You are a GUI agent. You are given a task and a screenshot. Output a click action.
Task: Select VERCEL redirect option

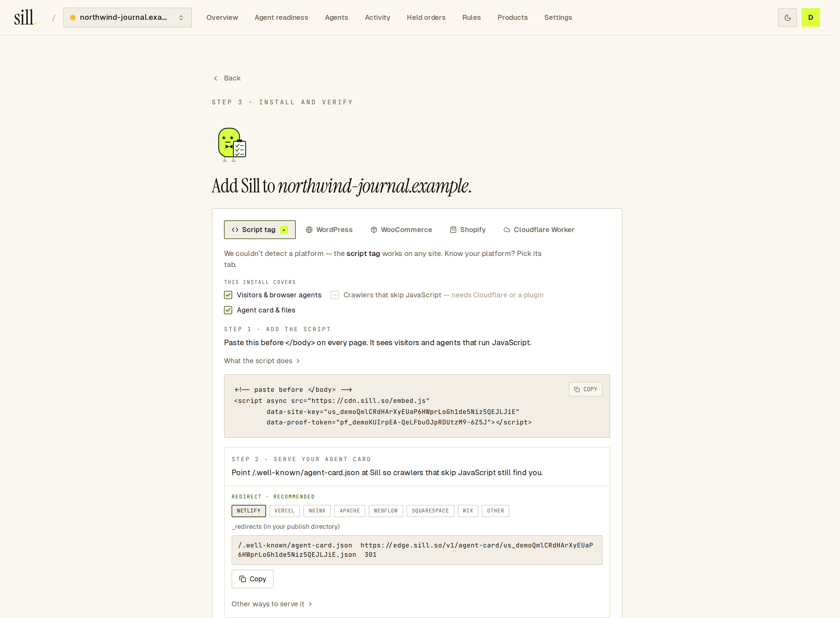click(284, 511)
